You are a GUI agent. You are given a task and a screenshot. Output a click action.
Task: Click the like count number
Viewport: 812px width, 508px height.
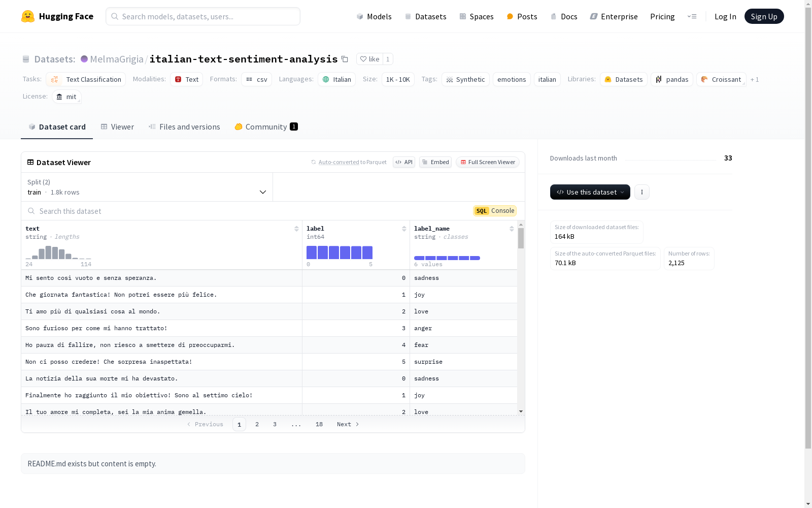[x=388, y=59]
